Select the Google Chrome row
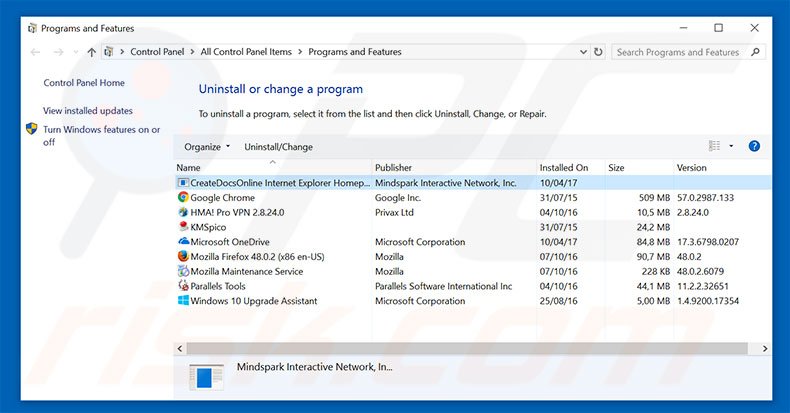This screenshot has height=413, width=790. click(473, 197)
